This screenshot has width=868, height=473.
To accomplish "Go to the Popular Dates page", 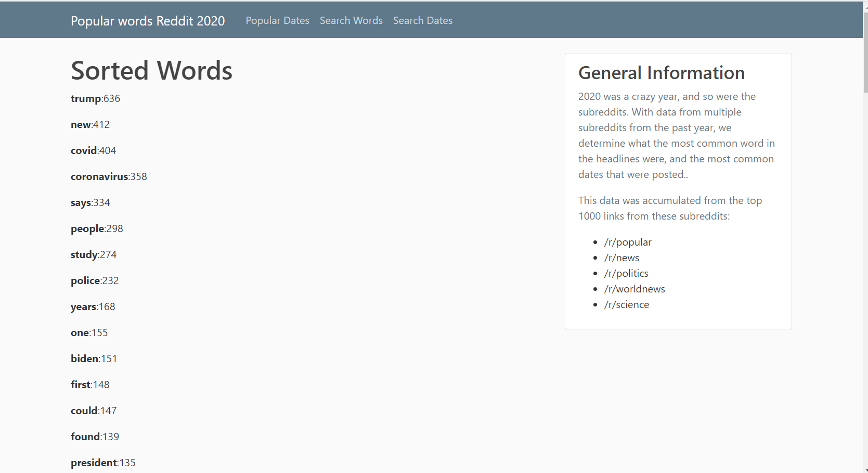I will (x=277, y=20).
